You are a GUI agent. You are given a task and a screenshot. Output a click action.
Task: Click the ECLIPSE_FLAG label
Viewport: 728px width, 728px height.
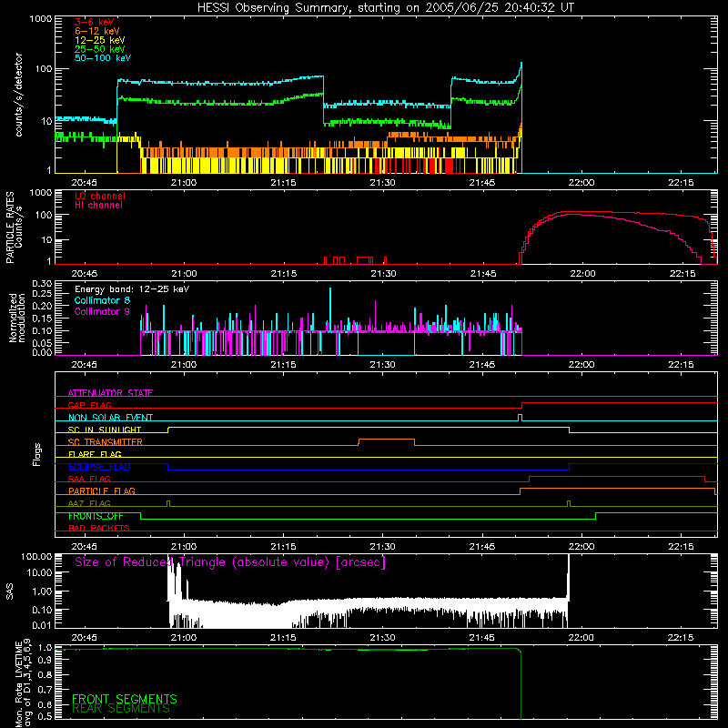click(99, 467)
